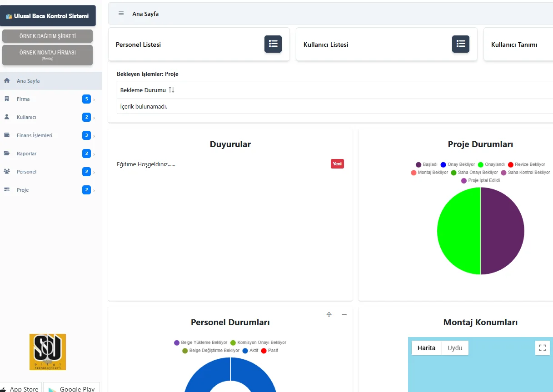This screenshot has width=553, height=392.
Task: Click the ÖRNEK DAĞITIM ŞİRKETİ button
Action: point(48,36)
